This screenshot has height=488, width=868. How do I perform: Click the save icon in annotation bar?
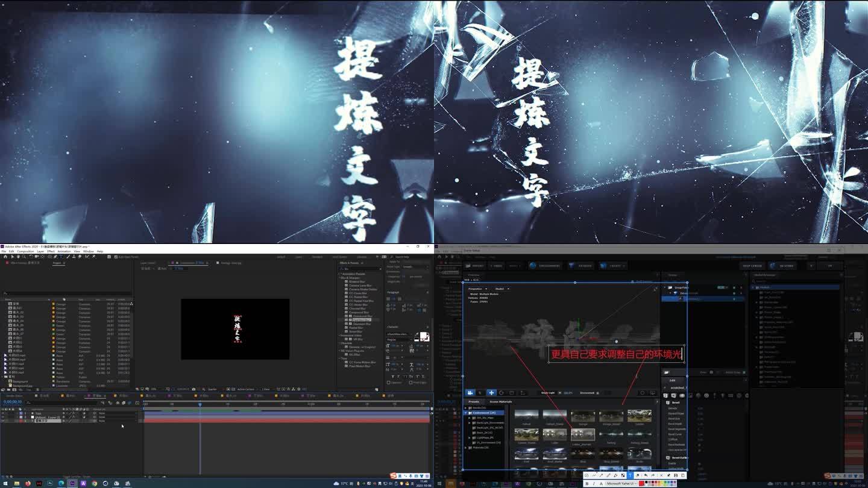[676, 475]
